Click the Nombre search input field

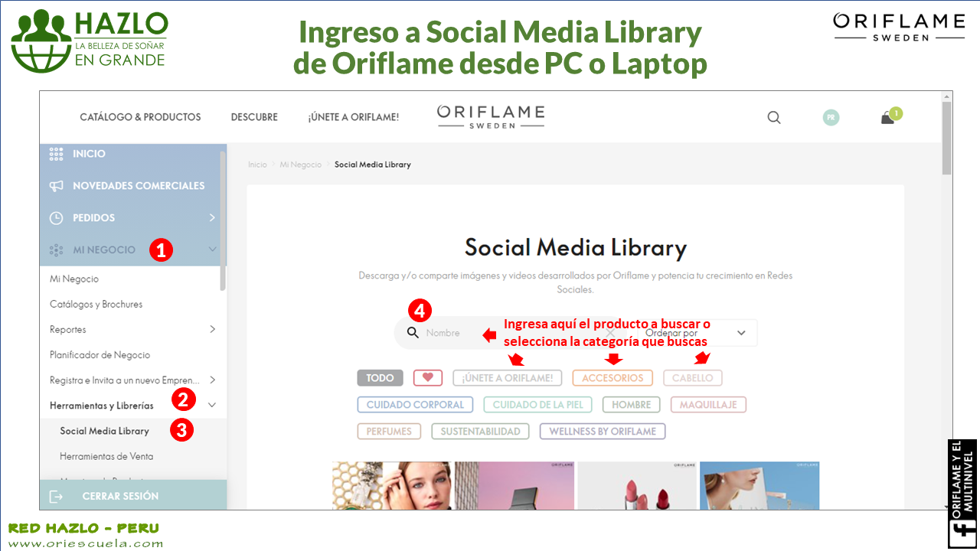tap(452, 333)
